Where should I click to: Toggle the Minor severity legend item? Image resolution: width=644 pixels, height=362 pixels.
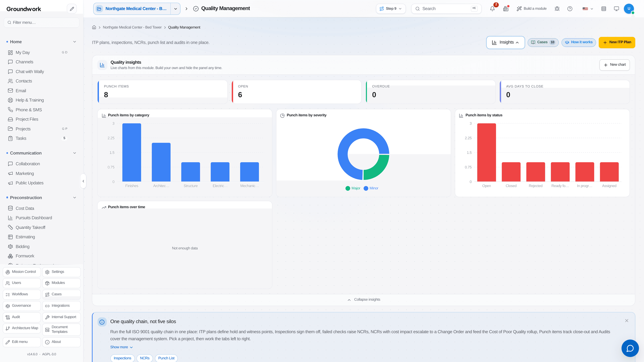tap(371, 188)
